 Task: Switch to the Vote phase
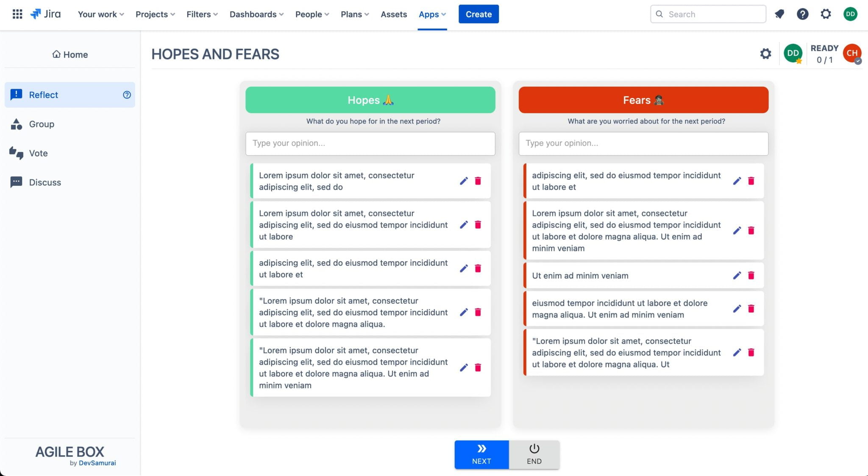(x=38, y=153)
